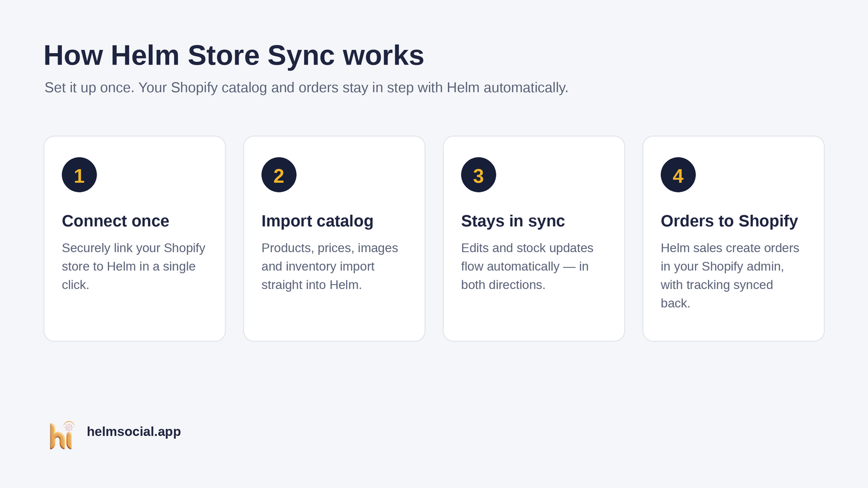
Task: Click the 'Helm sales create orders' description
Action: click(730, 275)
